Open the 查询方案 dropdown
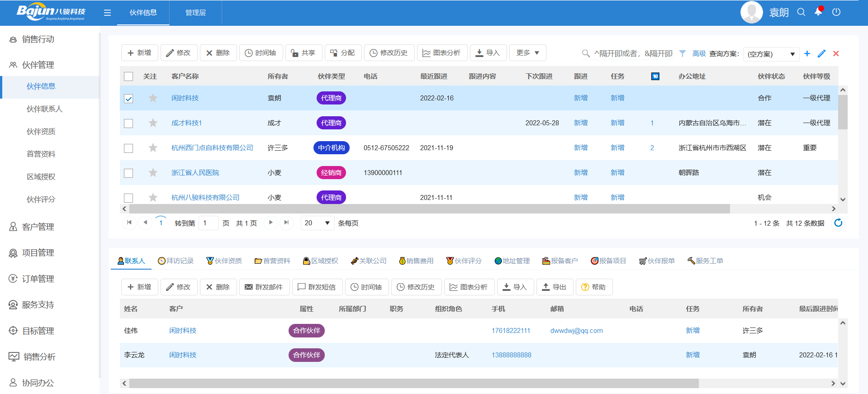The width and height of the screenshot is (868, 394). pyautogui.click(x=771, y=54)
